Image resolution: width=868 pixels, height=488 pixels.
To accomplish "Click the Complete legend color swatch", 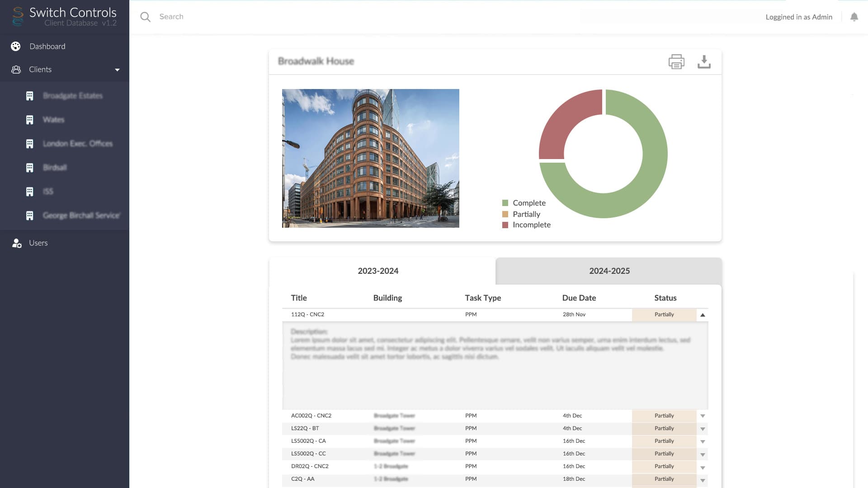I will tap(505, 203).
